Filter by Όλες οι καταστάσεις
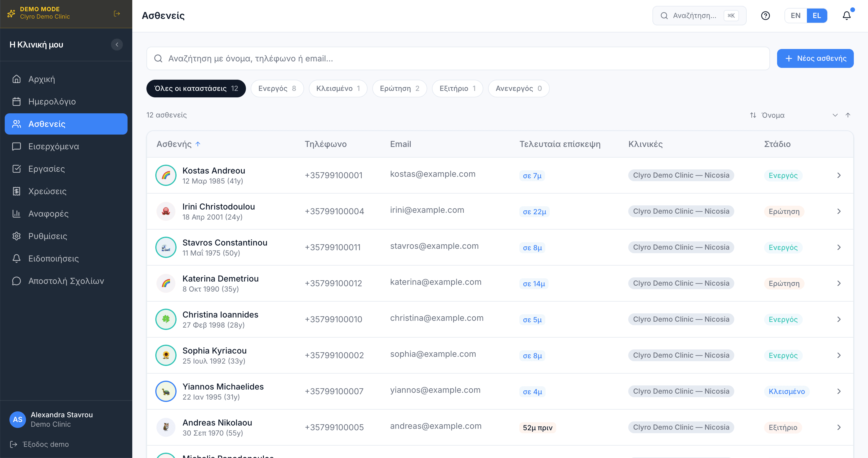Viewport: 868px width, 458px height. click(196, 89)
